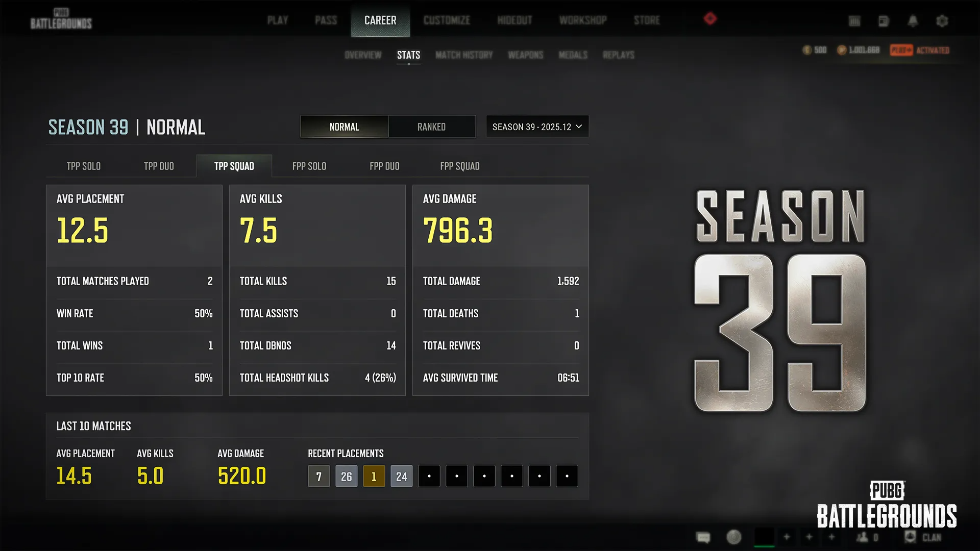Click the inventory crate icon in top bar
Viewport: 980px width, 551px height.
click(x=854, y=21)
